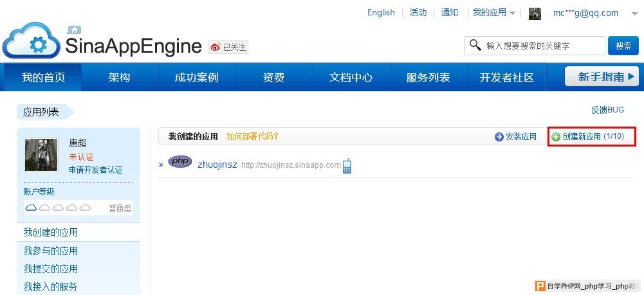This screenshot has width=644, height=295.
Task: Click the small home icon above SinaAppEngine
Action: click(74, 30)
